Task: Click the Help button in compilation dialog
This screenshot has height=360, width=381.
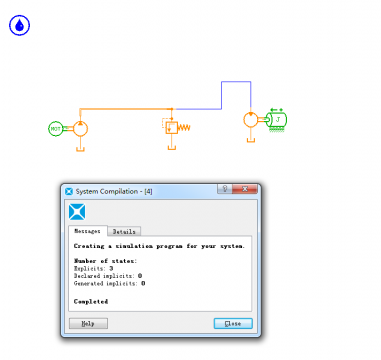Action: tap(88, 323)
